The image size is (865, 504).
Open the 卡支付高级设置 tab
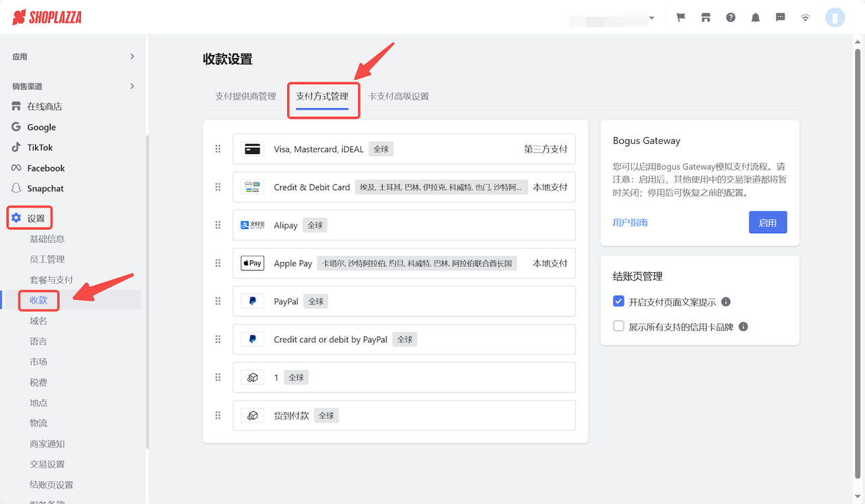click(x=398, y=96)
